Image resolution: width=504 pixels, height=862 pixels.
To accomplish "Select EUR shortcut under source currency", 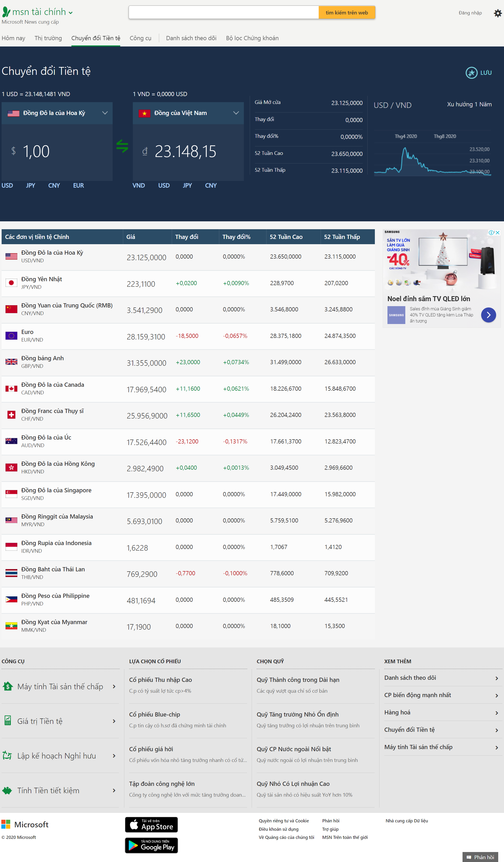I will tap(78, 185).
